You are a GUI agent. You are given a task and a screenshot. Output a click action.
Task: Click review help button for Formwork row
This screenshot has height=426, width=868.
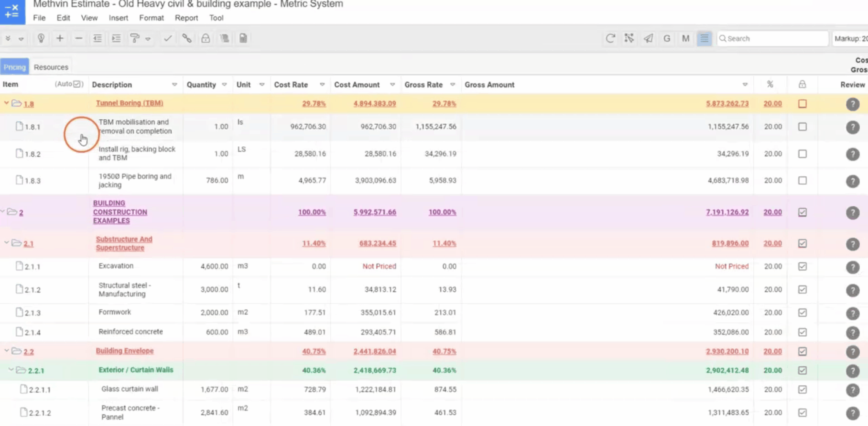coord(852,313)
